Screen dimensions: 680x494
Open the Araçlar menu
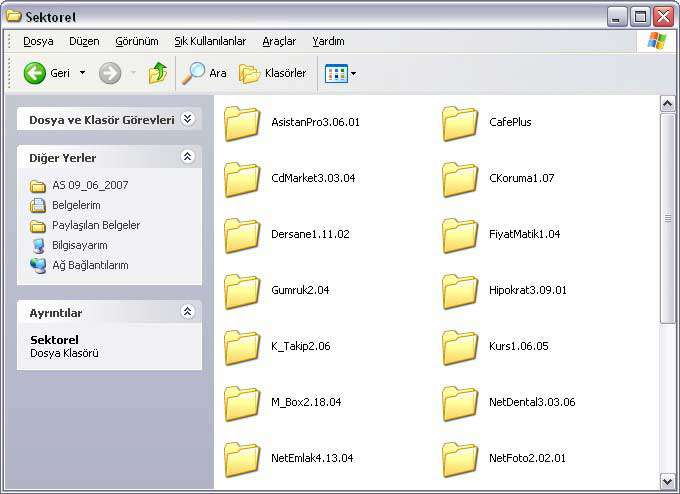pos(279,41)
